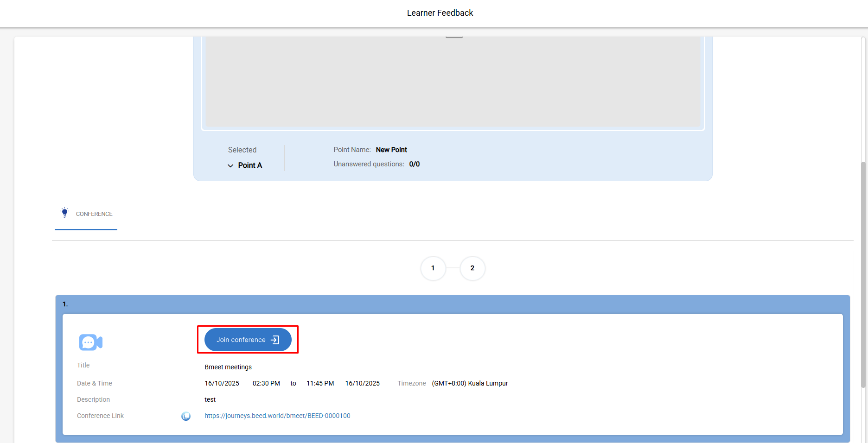Select the New Point name text

click(x=391, y=150)
